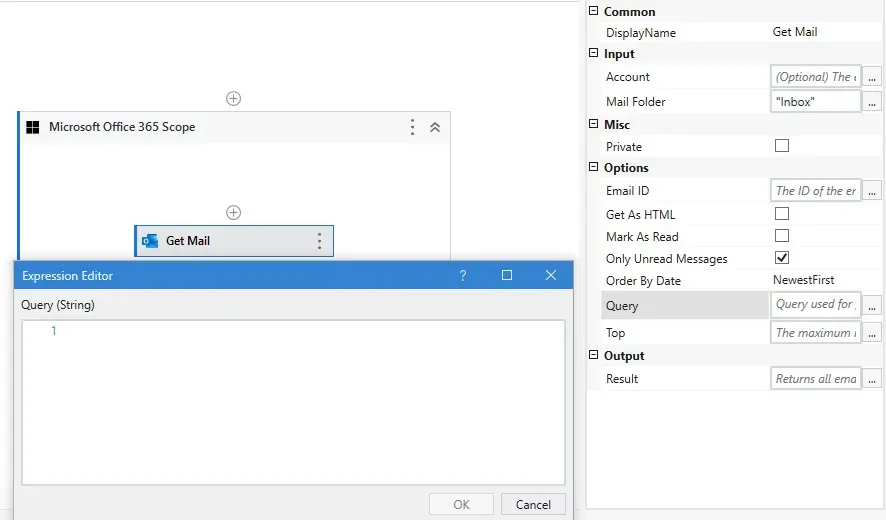Click the Email ID property label
886x520 pixels.
click(x=627, y=190)
